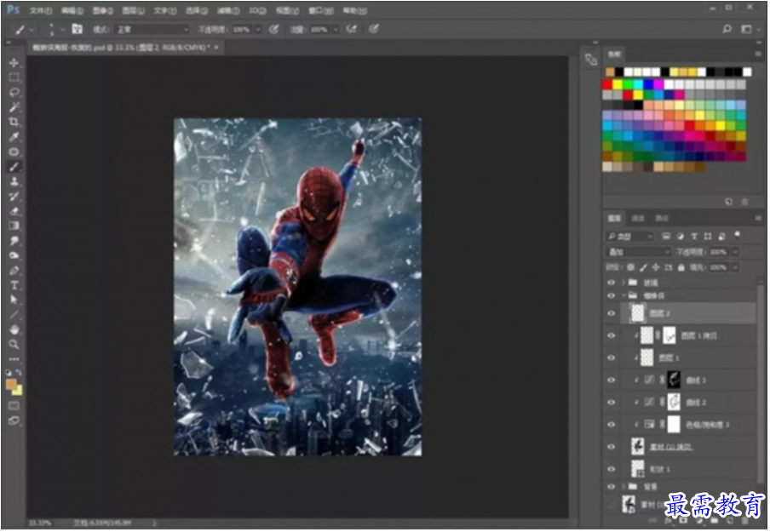The width and height of the screenshot is (770, 532).
Task: Open the 滤镜 (Filter) menu
Action: click(228, 10)
